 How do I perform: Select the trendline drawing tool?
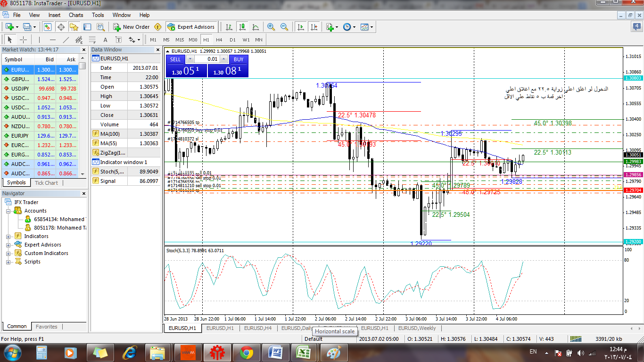[x=66, y=40]
